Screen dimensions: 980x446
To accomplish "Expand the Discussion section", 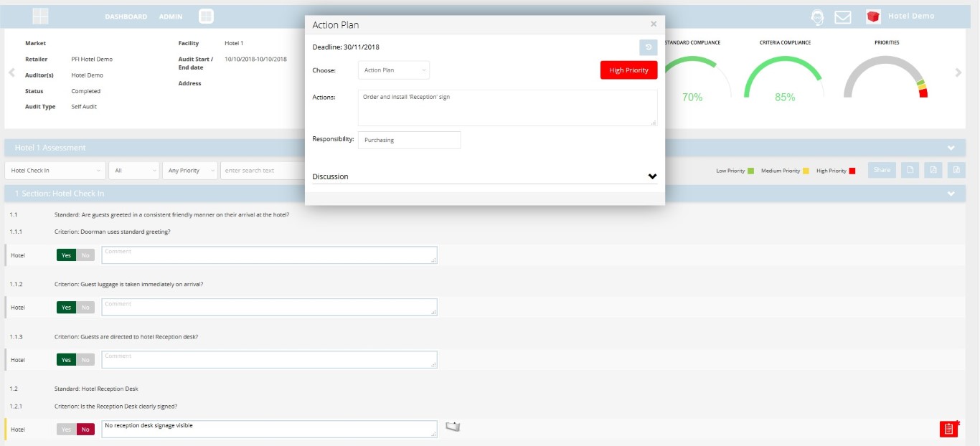I will coord(652,176).
